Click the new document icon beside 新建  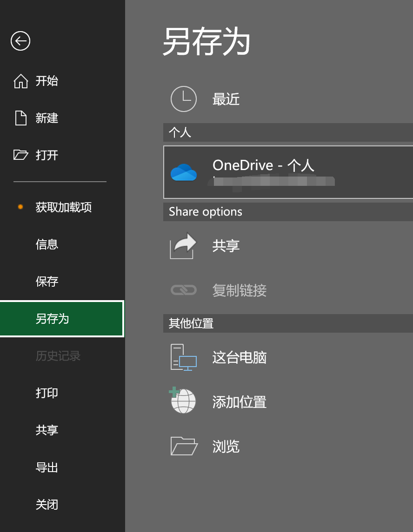coord(21,118)
